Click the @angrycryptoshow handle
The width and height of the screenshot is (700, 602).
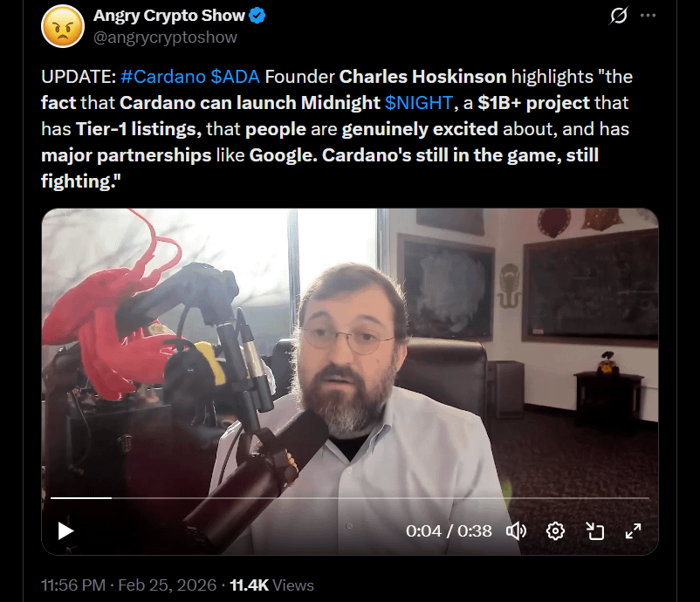(165, 38)
